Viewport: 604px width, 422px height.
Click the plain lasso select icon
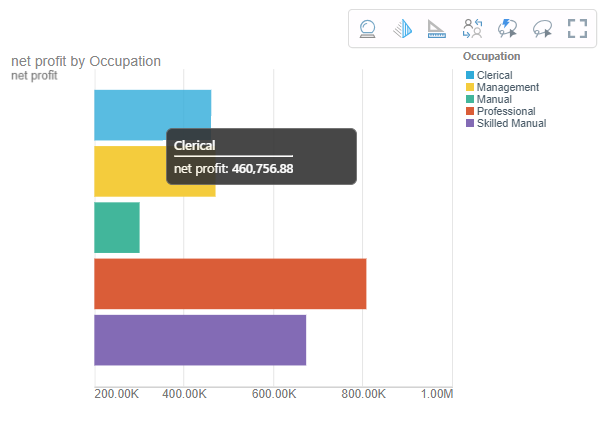[542, 29]
